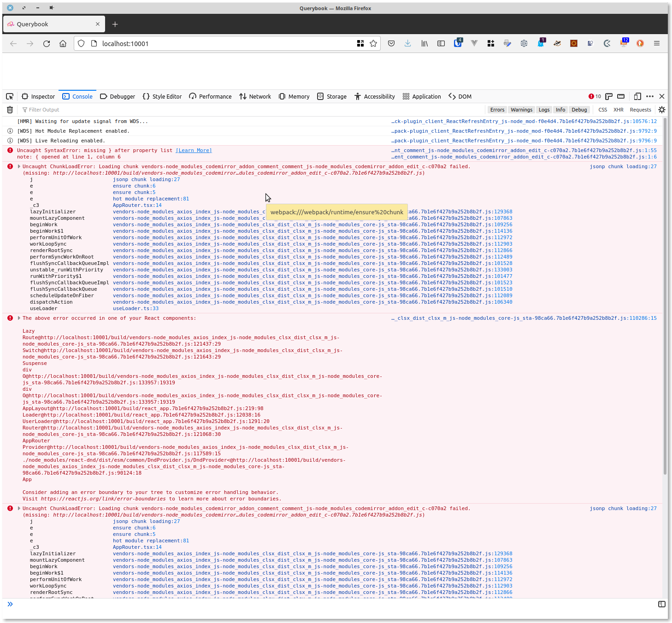Open Accessibility panel

click(x=375, y=96)
